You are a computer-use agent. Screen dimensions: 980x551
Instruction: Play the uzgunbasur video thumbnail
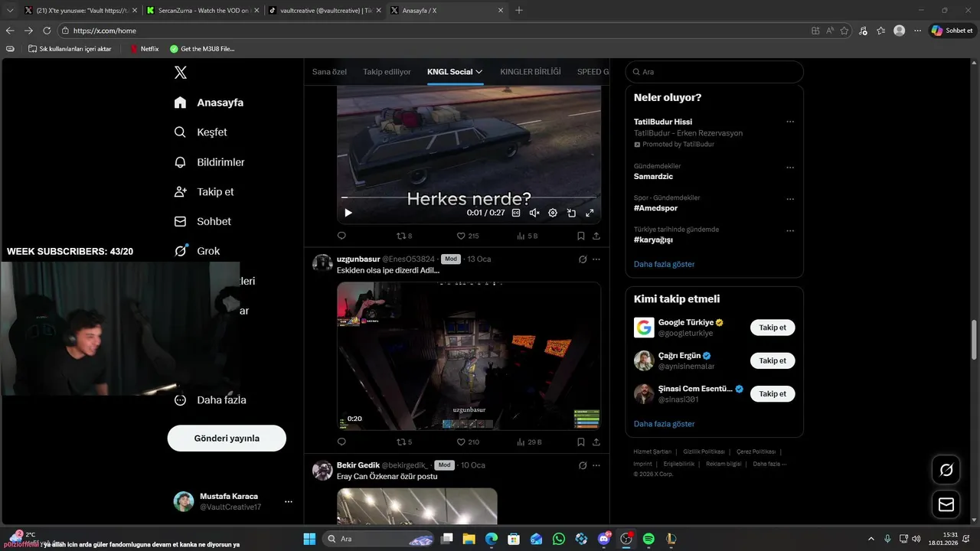point(469,356)
